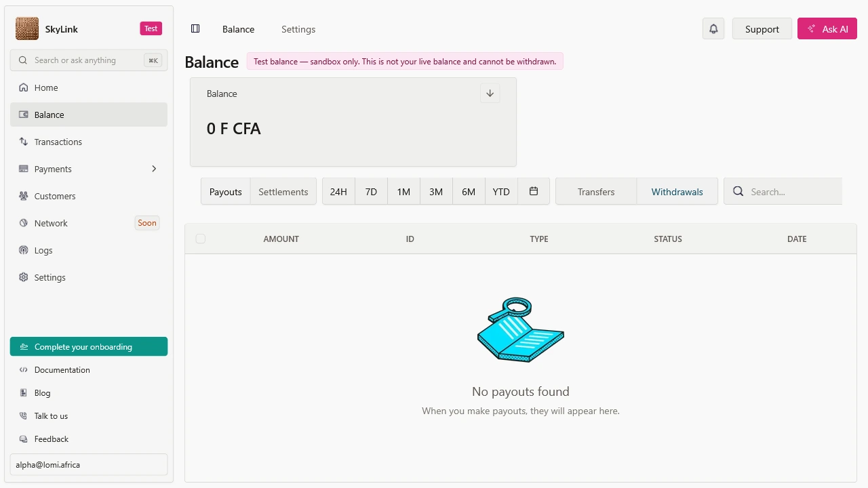The width and height of the screenshot is (868, 488).
Task: Click the Blog book icon
Action: click(x=24, y=393)
